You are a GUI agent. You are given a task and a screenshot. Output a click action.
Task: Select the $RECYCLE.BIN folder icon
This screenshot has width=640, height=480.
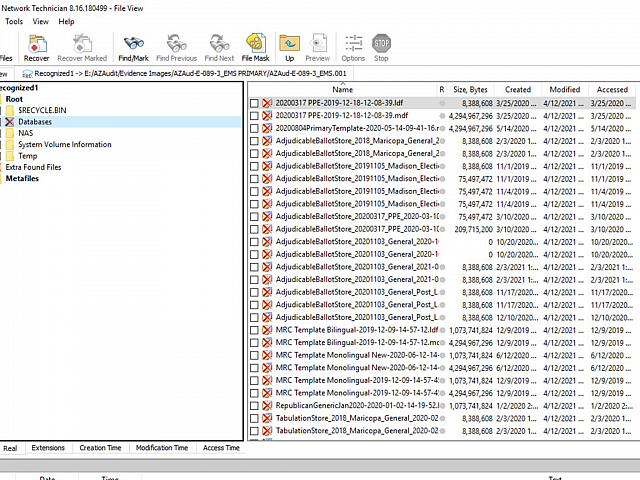[x=10, y=110]
